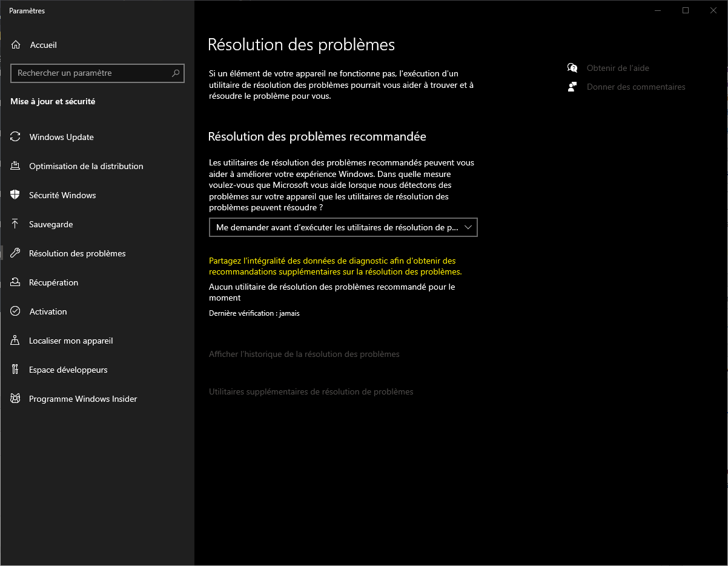The height and width of the screenshot is (566, 728).
Task: Click the Windows Update refresh icon
Action: click(16, 137)
